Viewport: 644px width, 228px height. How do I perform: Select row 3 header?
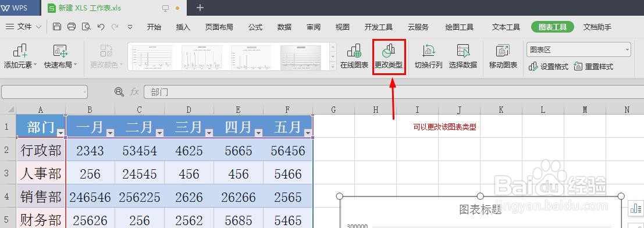[8, 173]
